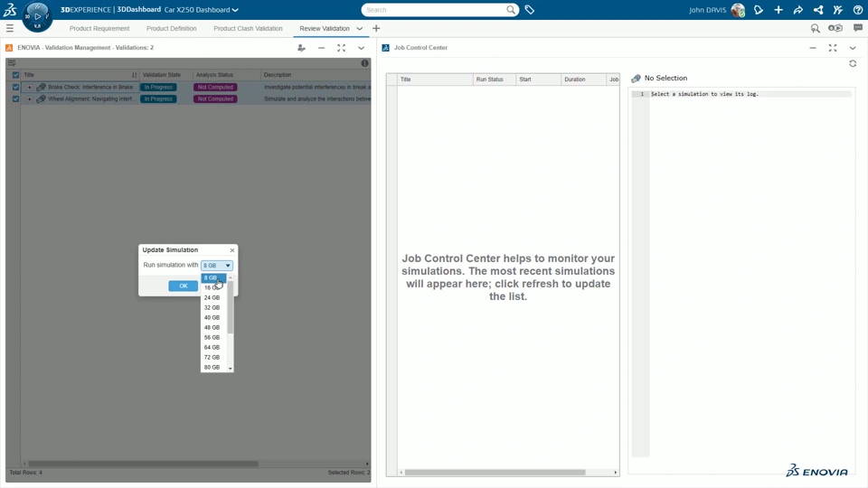Switch to Product Definition tab
Screen dimensions: 868x488
click(x=171, y=28)
